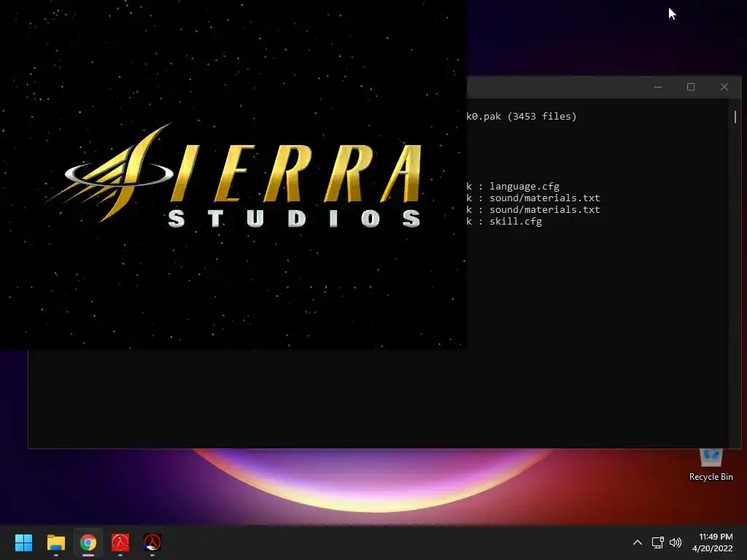
Task: Show hidden system tray icons
Action: (638, 542)
